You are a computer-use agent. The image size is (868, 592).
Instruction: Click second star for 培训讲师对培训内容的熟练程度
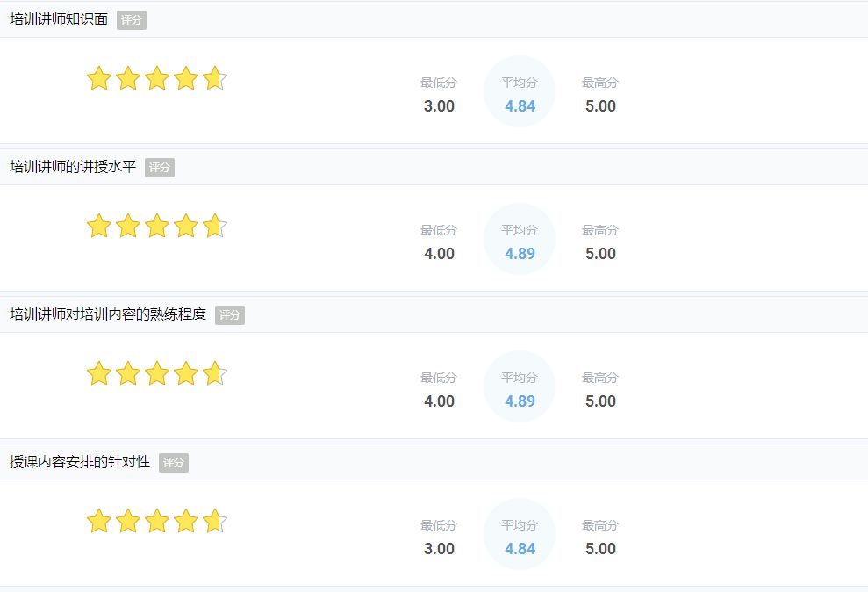128,374
